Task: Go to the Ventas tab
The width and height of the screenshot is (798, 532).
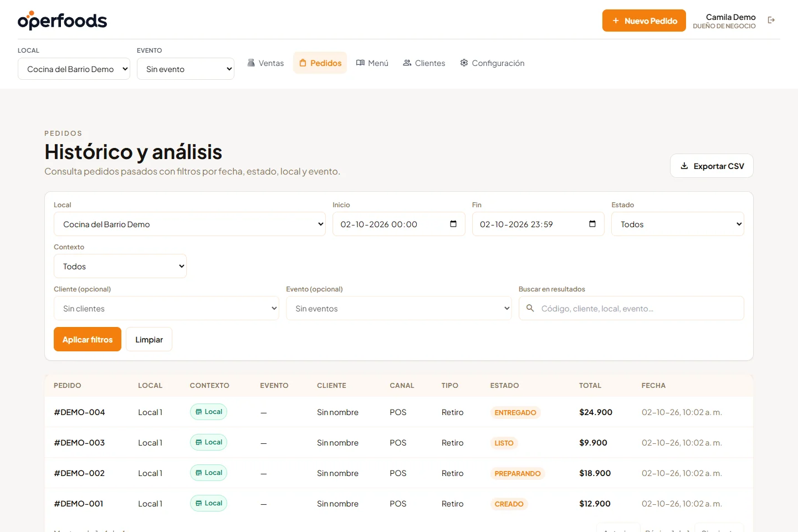Action: coord(265,63)
